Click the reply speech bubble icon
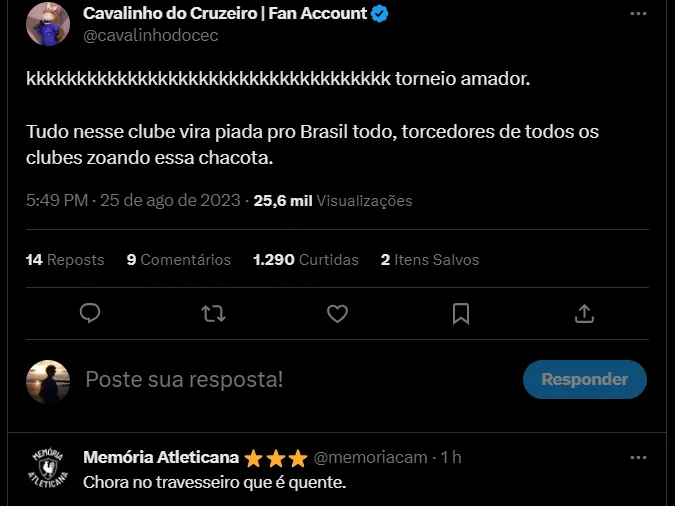 point(90,314)
